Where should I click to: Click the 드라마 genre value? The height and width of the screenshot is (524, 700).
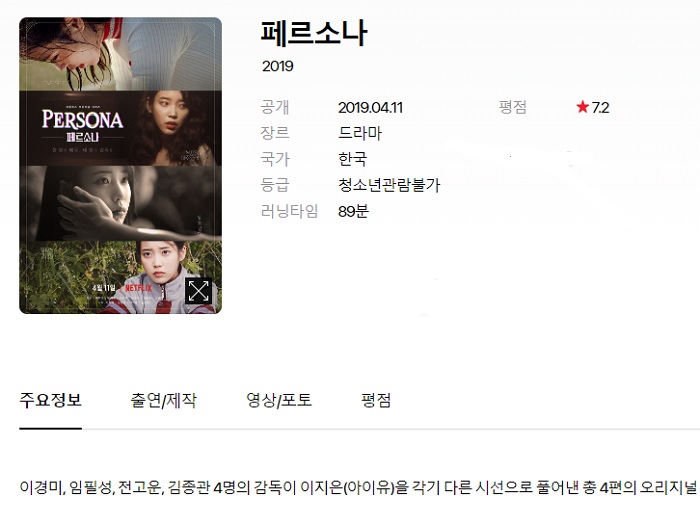click(x=360, y=133)
